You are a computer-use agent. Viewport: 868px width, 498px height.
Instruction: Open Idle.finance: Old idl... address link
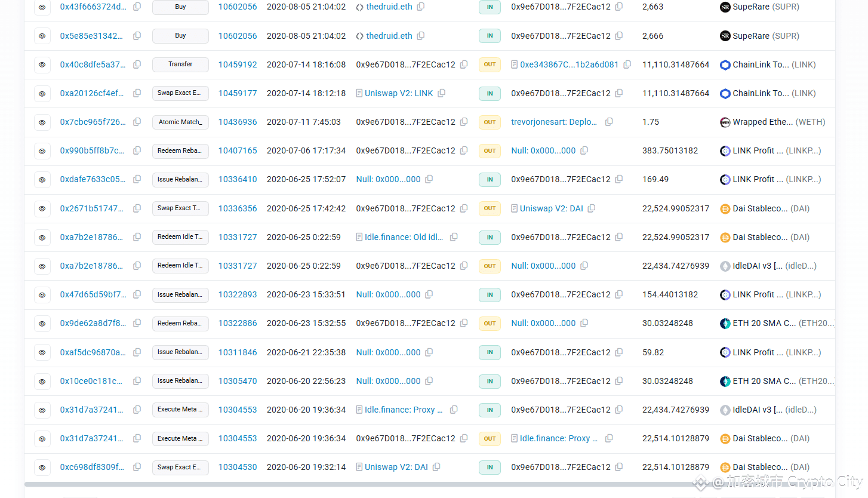(404, 237)
